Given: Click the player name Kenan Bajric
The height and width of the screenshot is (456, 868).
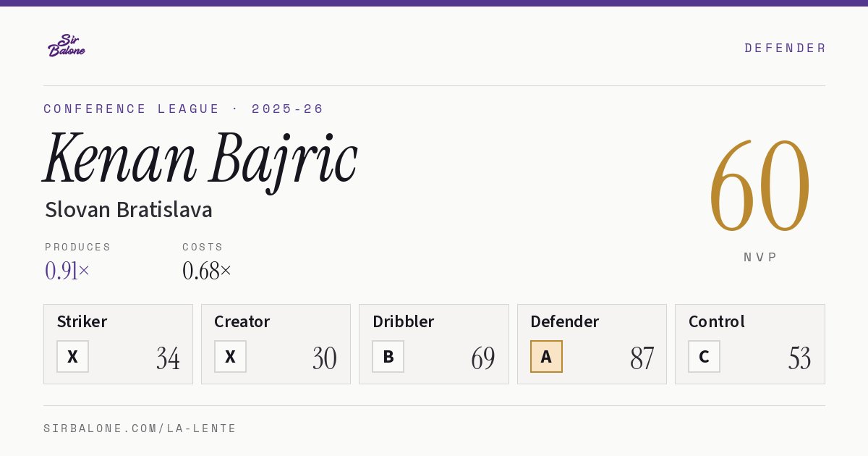Looking at the screenshot, I should pos(200,159).
